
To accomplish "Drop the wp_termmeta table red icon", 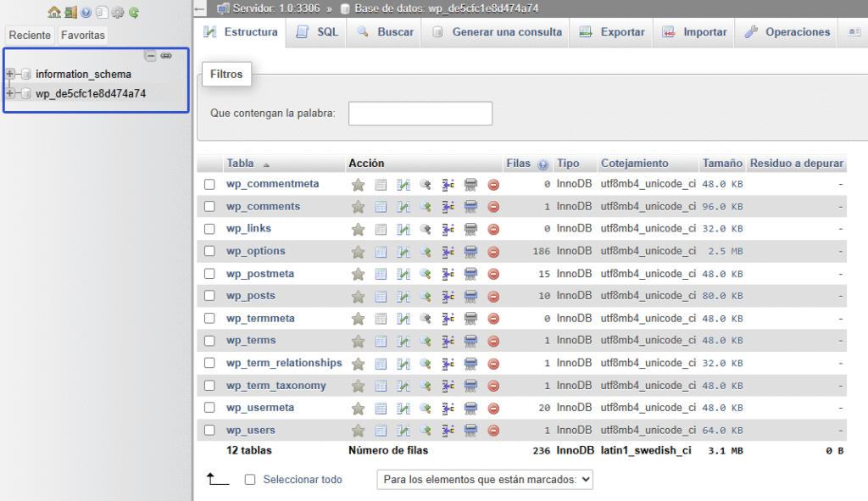I will (x=493, y=319).
